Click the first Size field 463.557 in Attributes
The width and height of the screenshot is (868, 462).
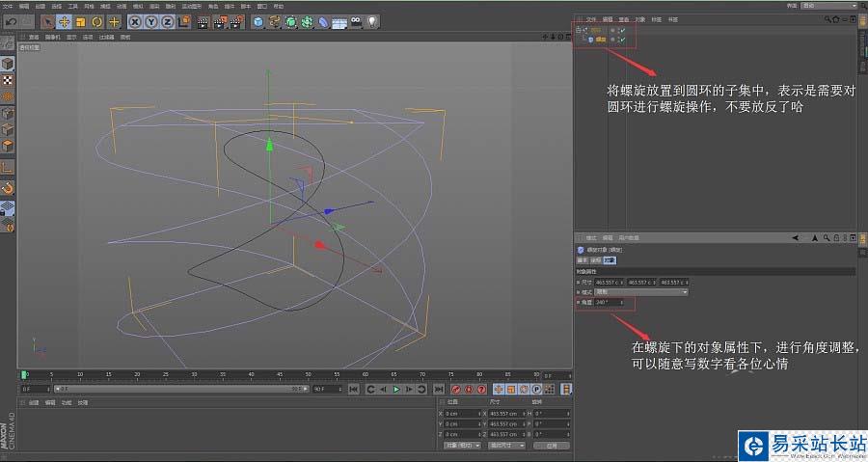[x=609, y=283]
